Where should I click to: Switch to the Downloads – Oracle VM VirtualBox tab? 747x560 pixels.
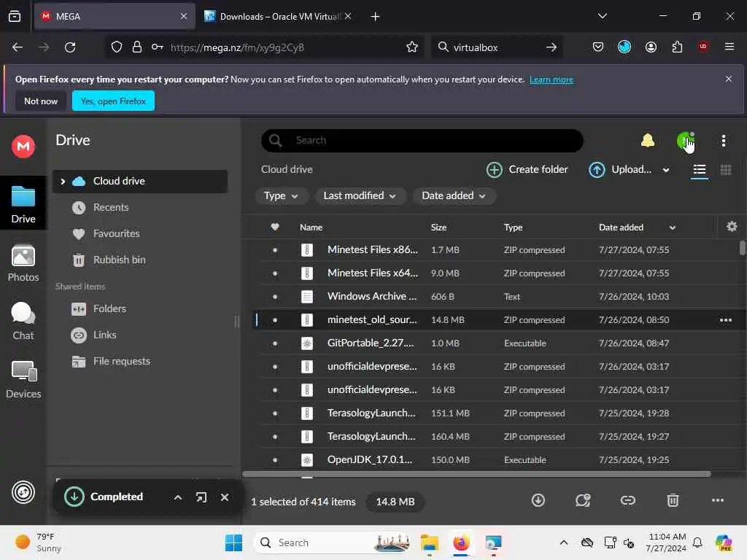278,16
